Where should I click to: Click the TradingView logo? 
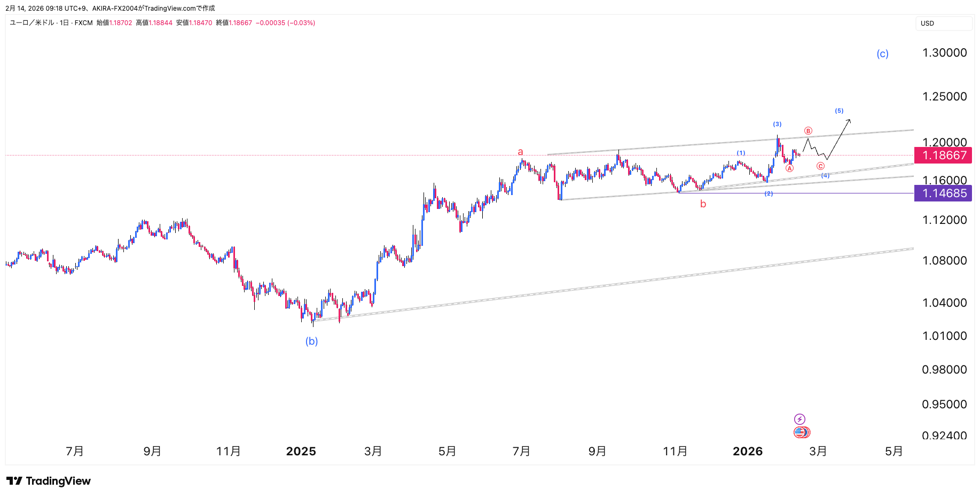(49, 481)
